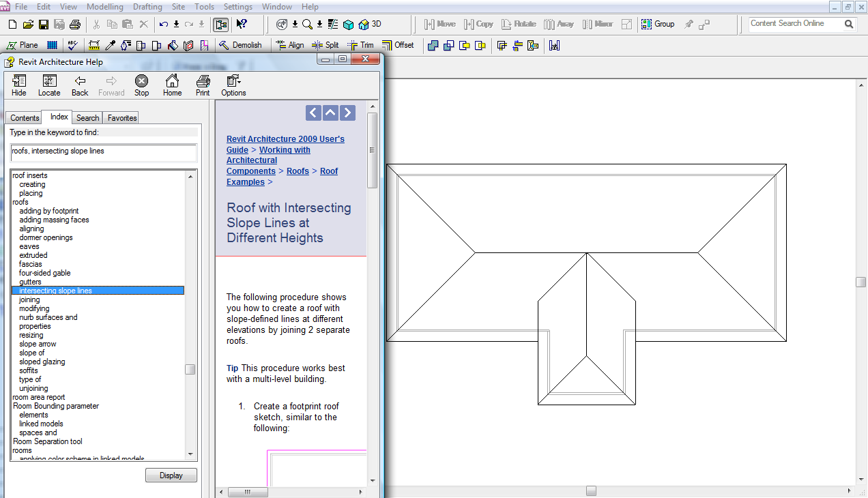Expand the Zoom options dropdown arrow
Image resolution: width=868 pixels, height=498 pixels.
tap(319, 25)
